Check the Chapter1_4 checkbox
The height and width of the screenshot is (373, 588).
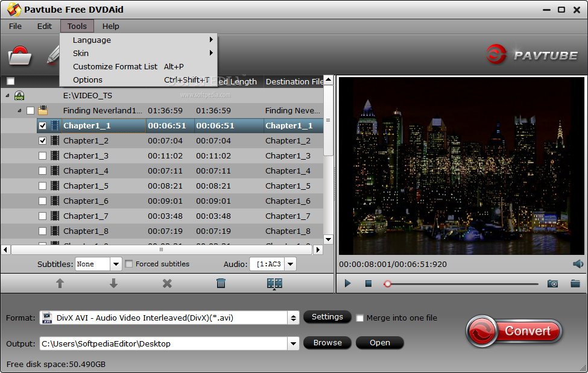tap(42, 171)
